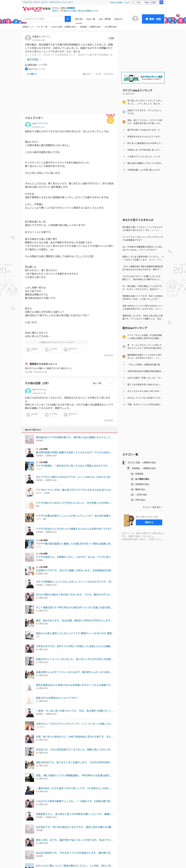
Task: Click the top web search magnifier icon
Action: [x=161, y=2]
